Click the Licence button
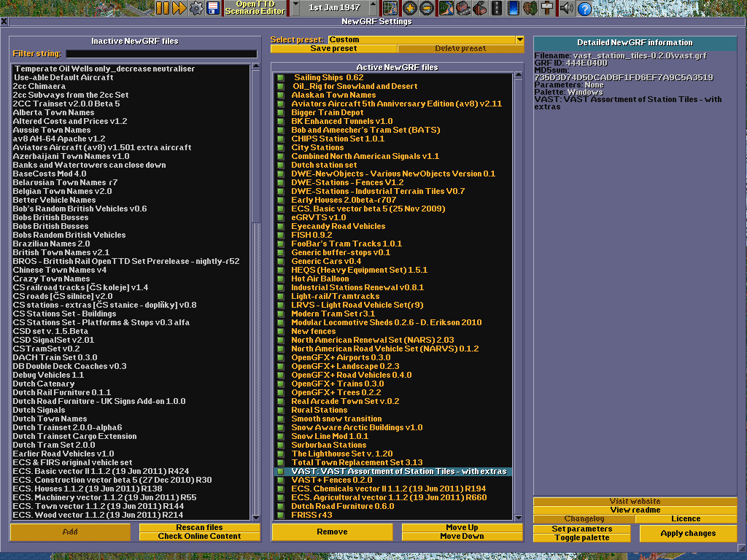The width and height of the screenshot is (747, 560). coord(686,519)
